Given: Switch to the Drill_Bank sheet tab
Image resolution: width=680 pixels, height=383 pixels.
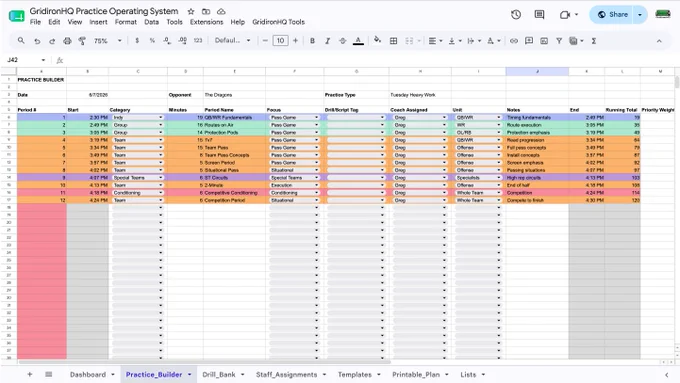Looking at the screenshot, I should 219,374.
